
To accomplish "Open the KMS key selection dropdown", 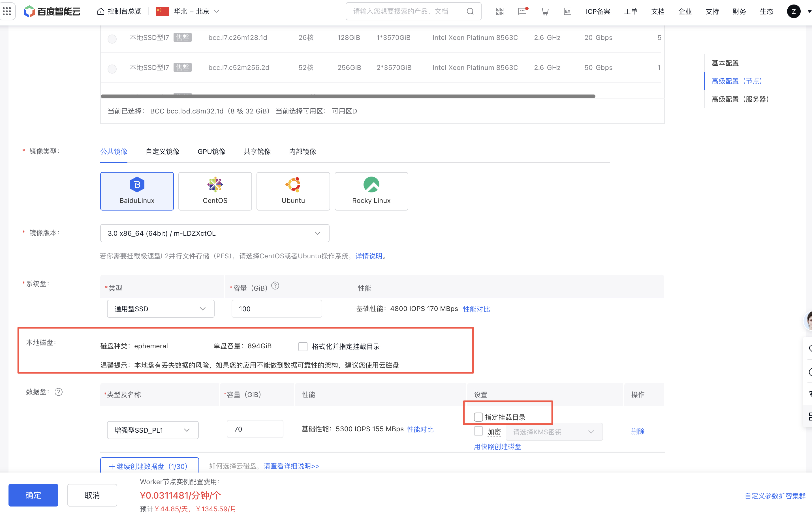I will click(x=554, y=432).
